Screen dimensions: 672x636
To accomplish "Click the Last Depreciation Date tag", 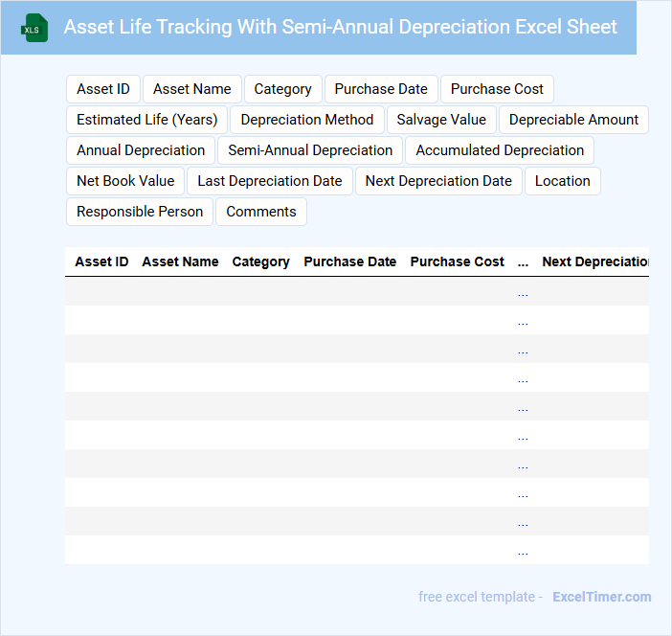I will point(270,181).
